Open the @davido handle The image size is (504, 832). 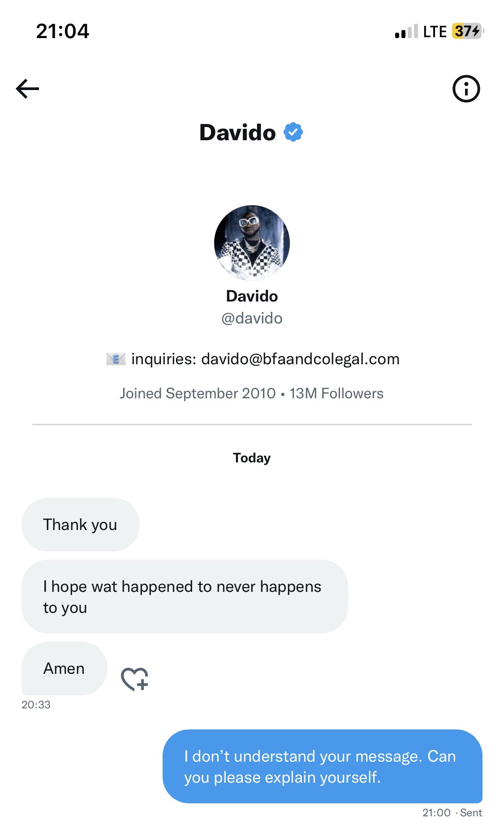point(252,318)
